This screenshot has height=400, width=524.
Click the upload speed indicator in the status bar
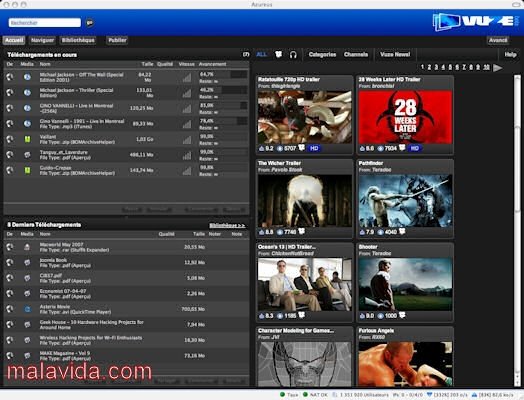[x=492, y=395]
